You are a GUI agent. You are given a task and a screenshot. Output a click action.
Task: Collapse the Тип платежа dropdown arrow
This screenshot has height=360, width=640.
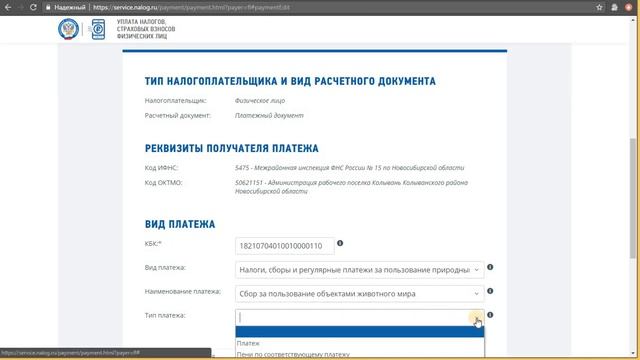476,318
